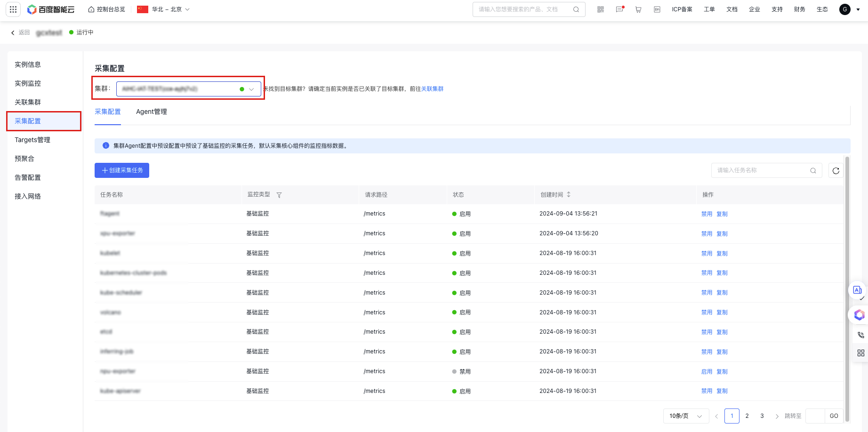Screen dimensions: 868x432
Task: Go to previous page arrow
Action: [x=716, y=416]
